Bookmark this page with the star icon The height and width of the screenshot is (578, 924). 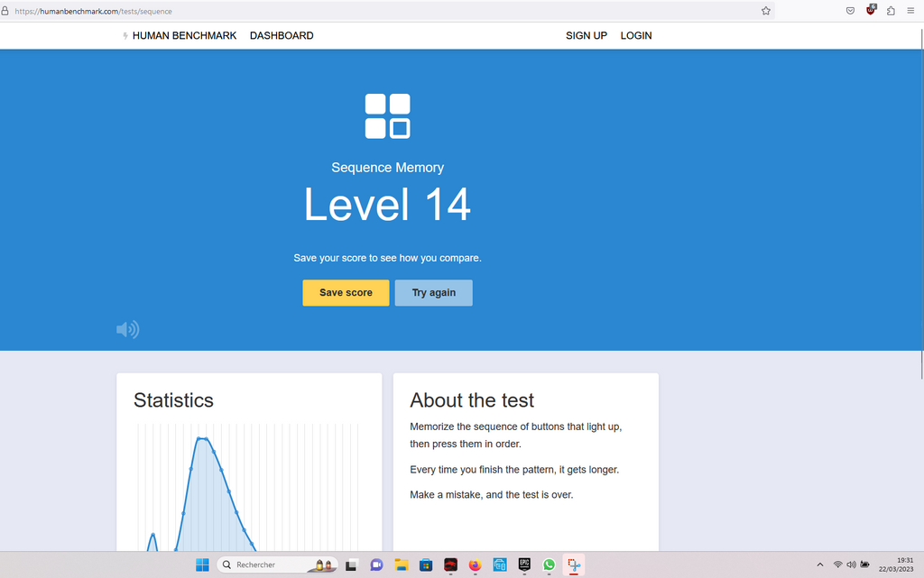pyautogui.click(x=766, y=11)
